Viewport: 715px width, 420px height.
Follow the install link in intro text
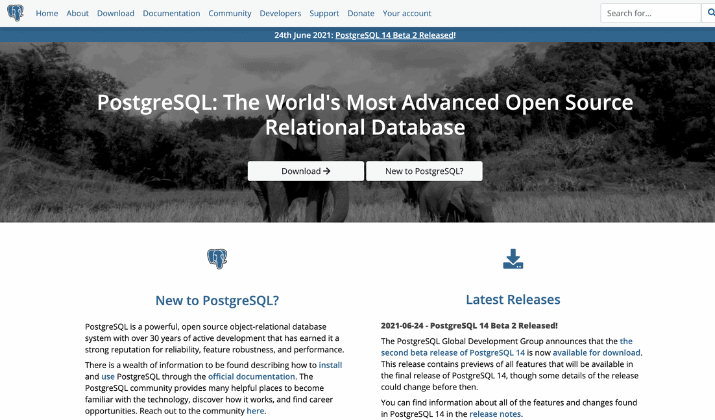point(330,365)
